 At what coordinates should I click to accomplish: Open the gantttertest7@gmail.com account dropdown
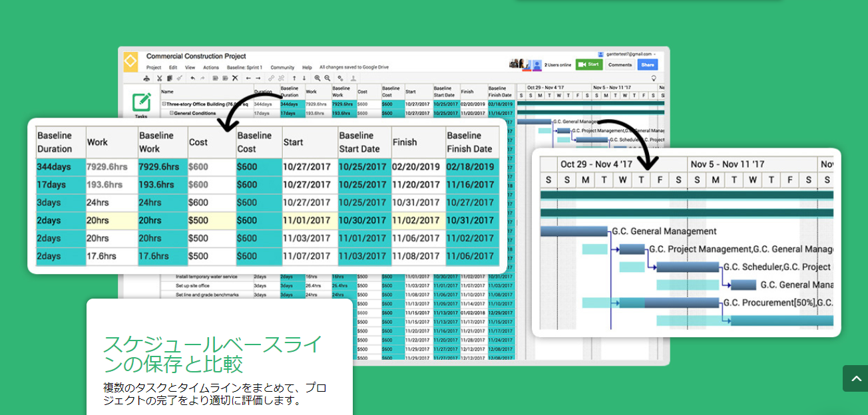tap(627, 54)
